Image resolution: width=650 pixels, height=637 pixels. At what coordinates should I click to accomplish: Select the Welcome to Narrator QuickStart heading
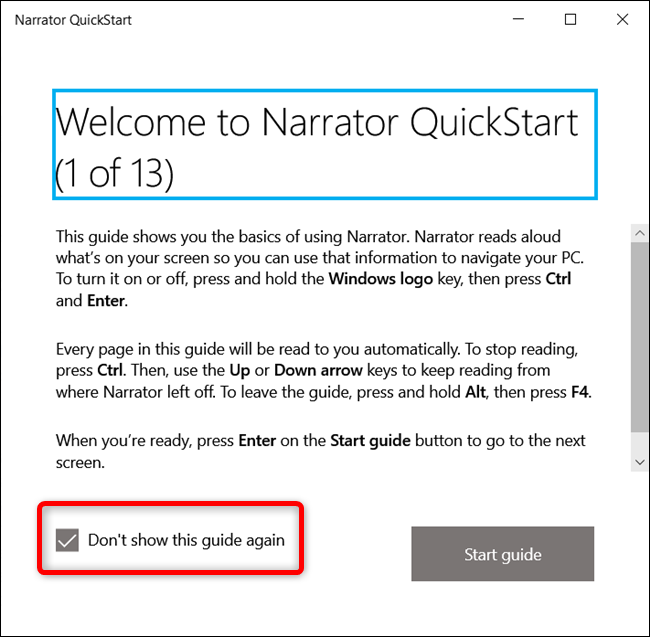(x=325, y=144)
